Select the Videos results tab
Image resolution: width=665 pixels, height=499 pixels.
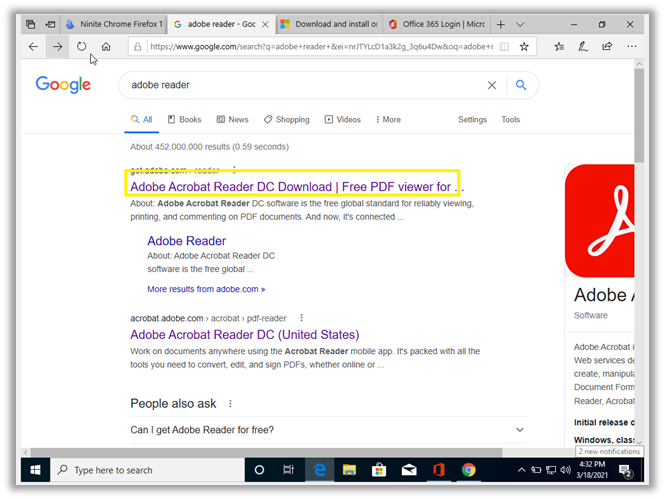343,120
